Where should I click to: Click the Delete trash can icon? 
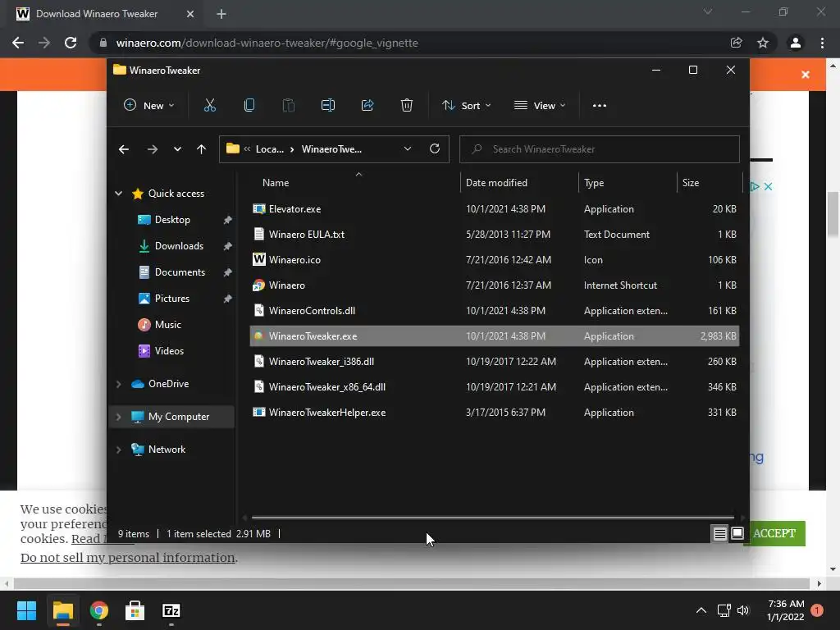(x=407, y=106)
